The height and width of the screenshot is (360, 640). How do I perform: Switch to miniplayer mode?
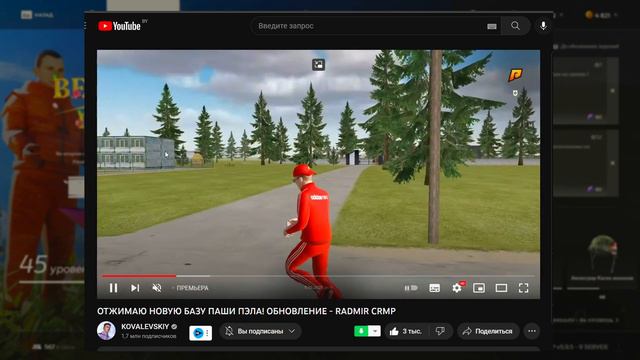479,288
